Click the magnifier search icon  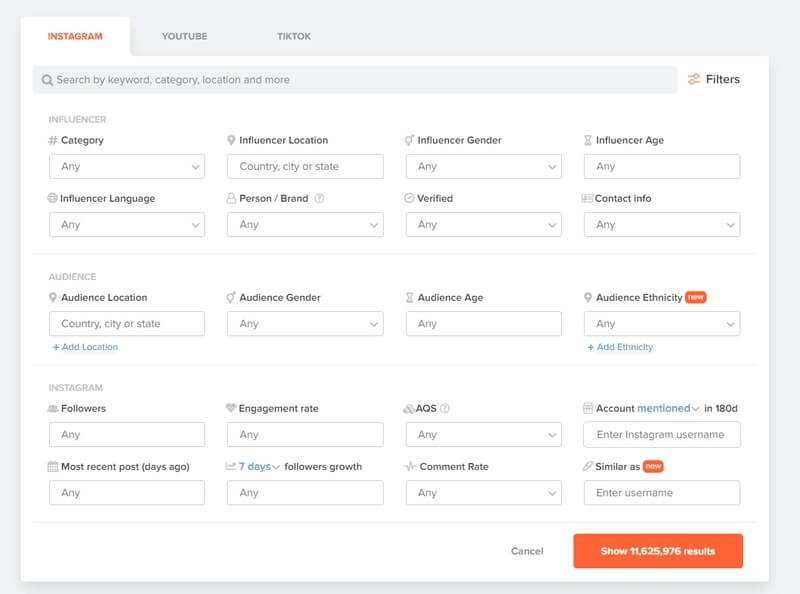click(x=47, y=80)
